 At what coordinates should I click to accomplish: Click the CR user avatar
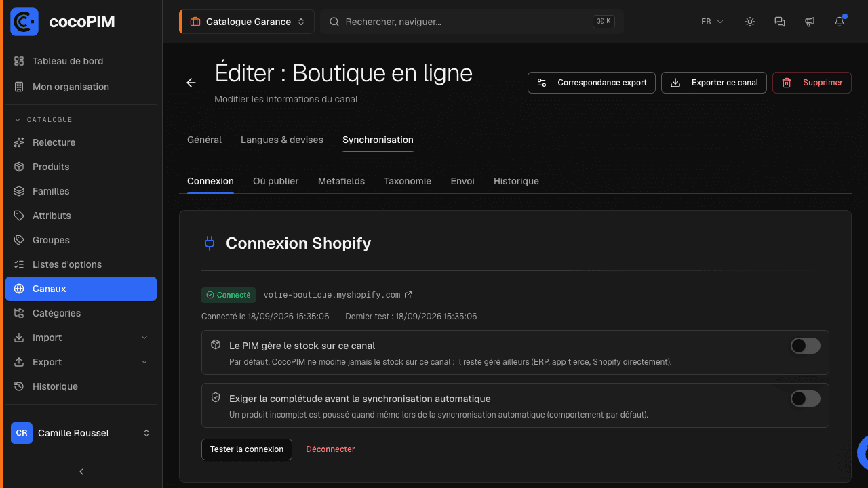click(22, 433)
